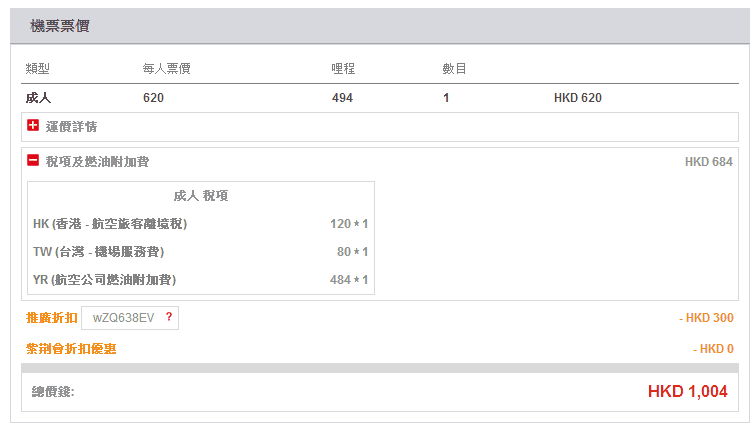Select the 成人 passenger row label
This screenshot has height=429, width=756.
[38, 98]
